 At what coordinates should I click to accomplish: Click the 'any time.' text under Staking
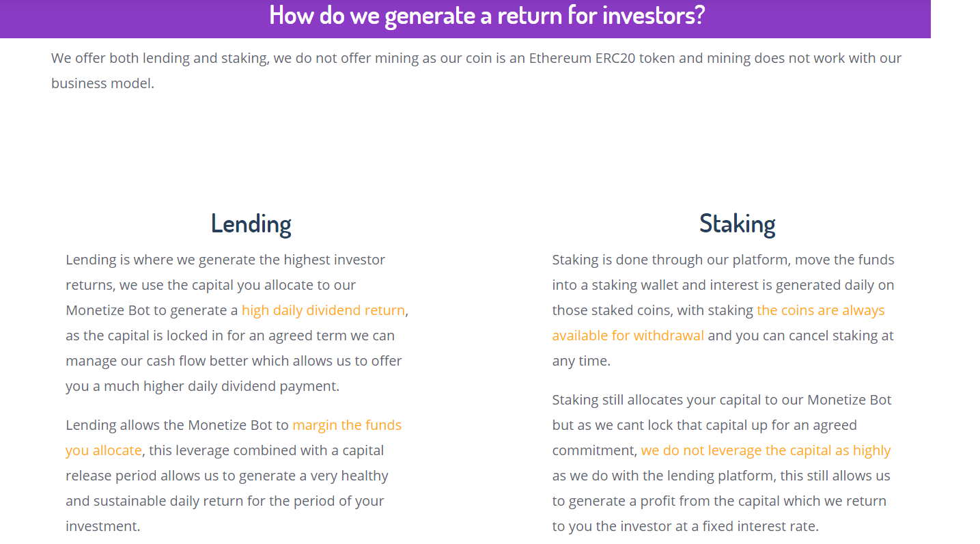[581, 361]
